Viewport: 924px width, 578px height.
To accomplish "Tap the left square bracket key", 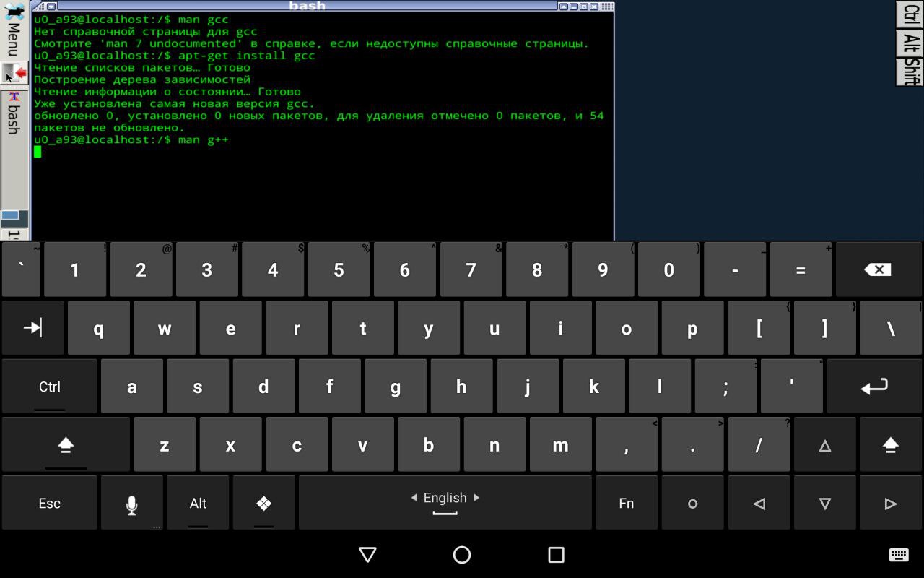I will coord(759,328).
